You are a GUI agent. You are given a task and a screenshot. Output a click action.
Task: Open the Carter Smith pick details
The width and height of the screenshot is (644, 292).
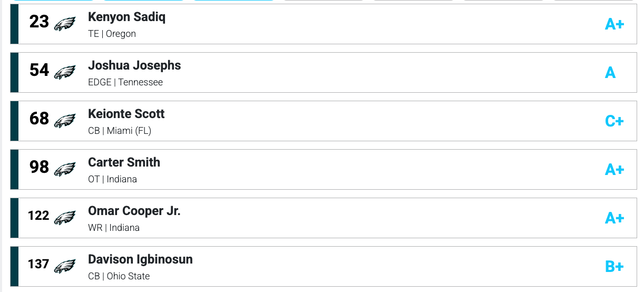tap(124, 162)
